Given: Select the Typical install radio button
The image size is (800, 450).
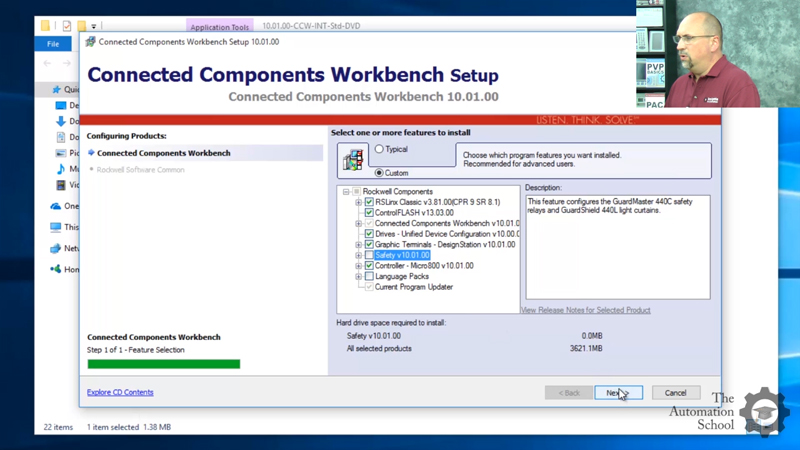Looking at the screenshot, I should click(379, 150).
